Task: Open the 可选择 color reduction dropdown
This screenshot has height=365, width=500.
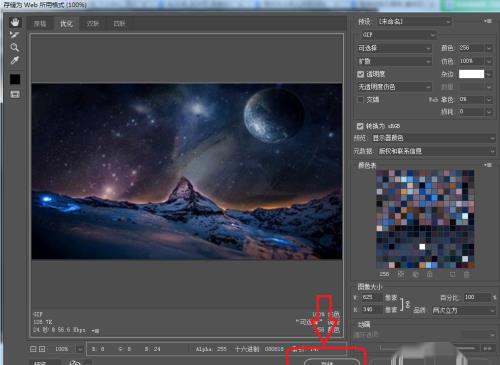Action: coord(394,48)
